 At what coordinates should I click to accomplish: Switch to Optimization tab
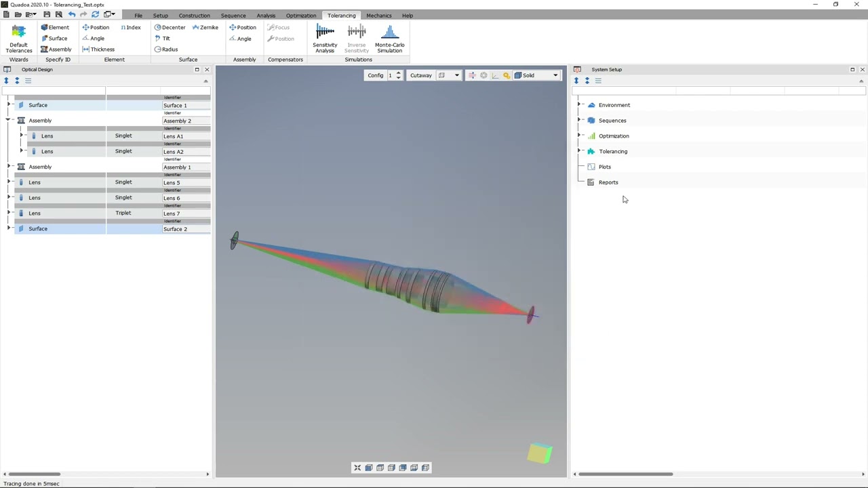pyautogui.click(x=301, y=16)
